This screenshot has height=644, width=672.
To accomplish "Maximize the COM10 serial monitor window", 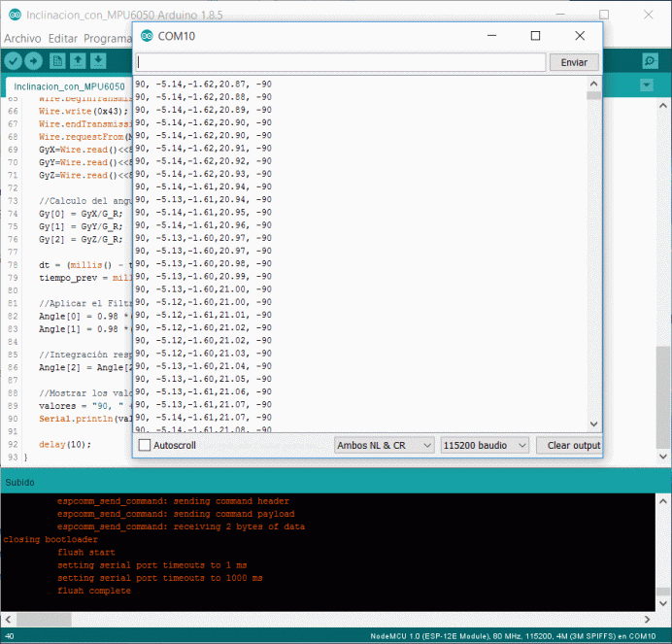I will (x=535, y=36).
